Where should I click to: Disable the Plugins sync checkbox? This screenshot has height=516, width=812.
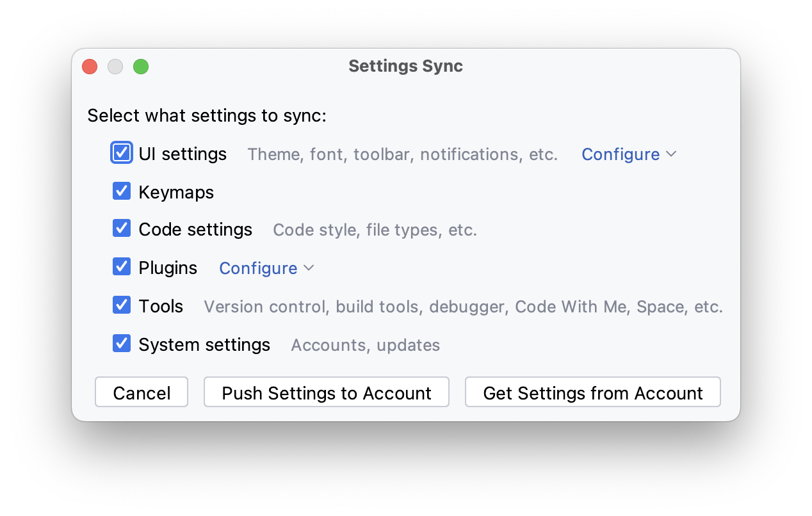click(x=121, y=266)
